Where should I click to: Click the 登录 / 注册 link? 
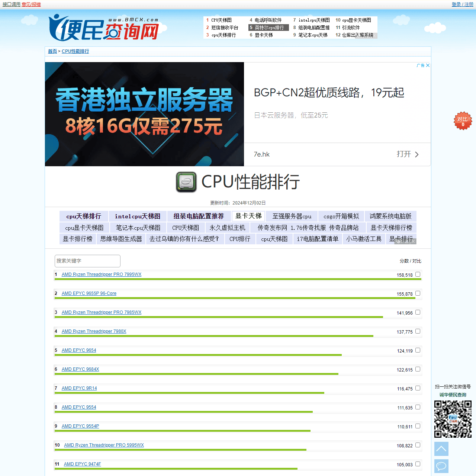click(x=462, y=4)
